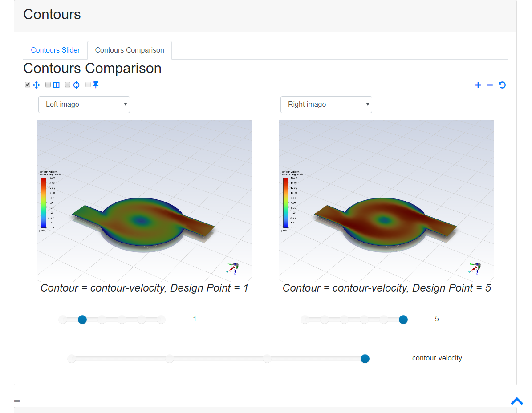Click the left contour-velocity image
Image resolution: width=532 pixels, height=413 pixels.
(x=144, y=200)
